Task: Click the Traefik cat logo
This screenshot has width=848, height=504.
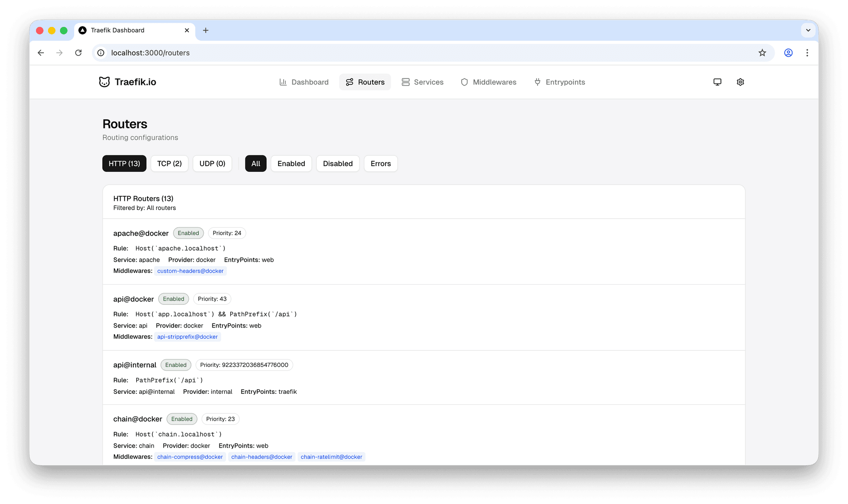Action: 104,82
